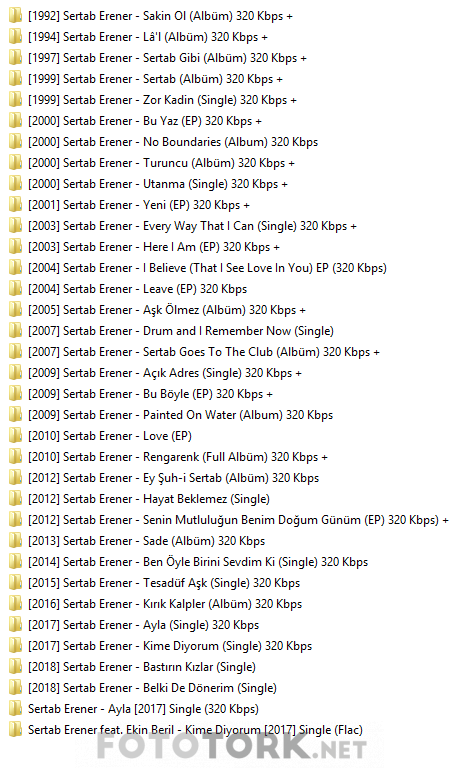The image size is (459, 778).
Task: Select 'Drum and I Remember Now (Single)' folder name
Action: click(x=181, y=331)
